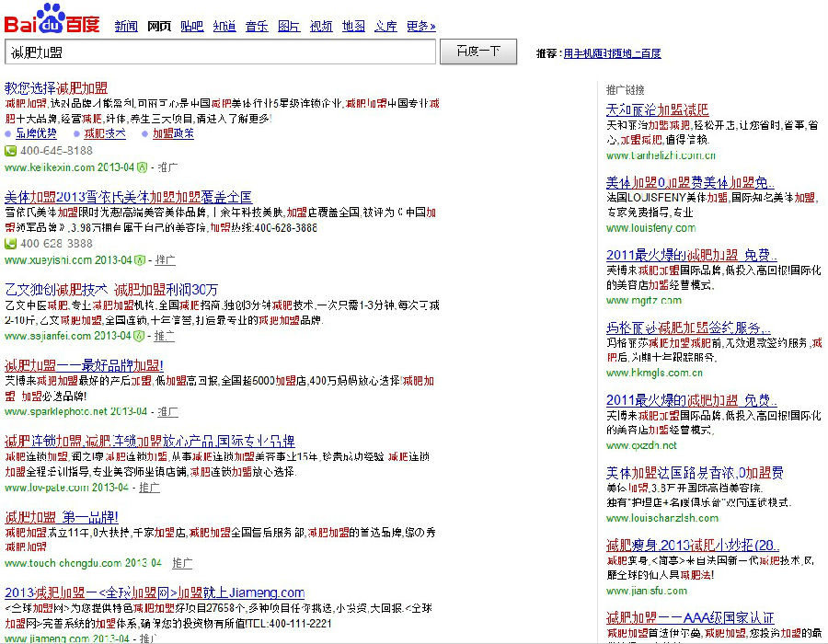Image resolution: width=828 pixels, height=644 pixels.
Task: Open the result 减肥加盟 第一品牌!
Action: [x=62, y=517]
